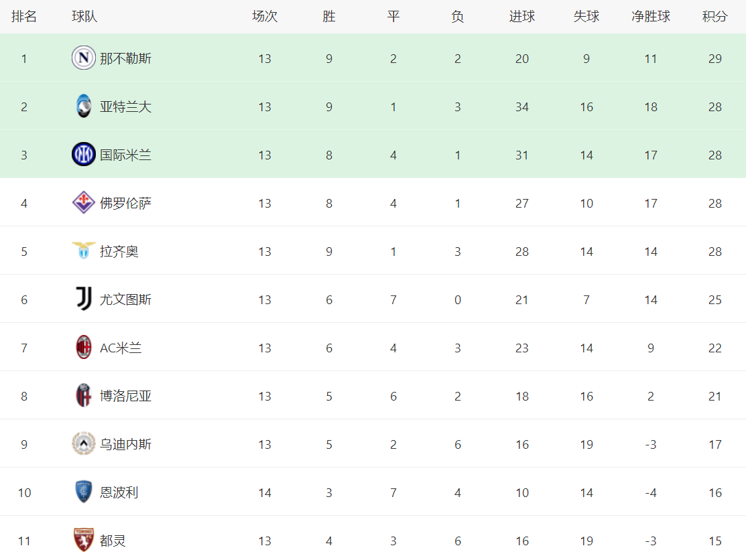Click the Napoli club crest icon
Screen dimensions: 746x560
click(84, 58)
